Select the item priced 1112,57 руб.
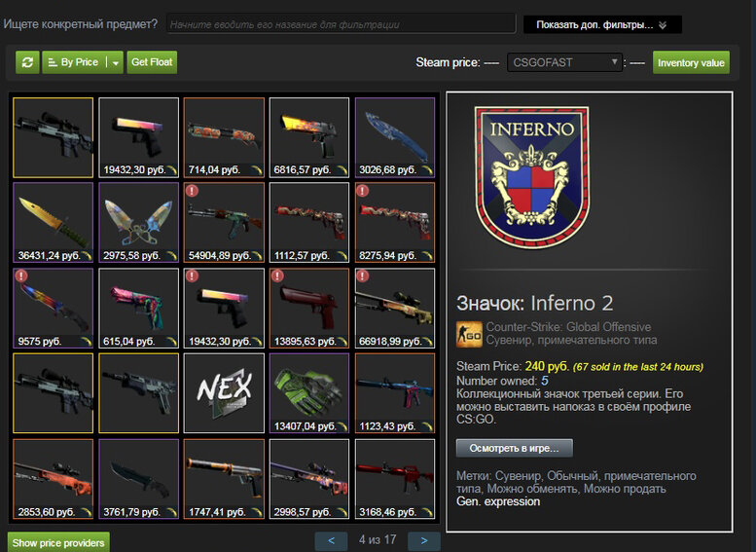Screen dimensions: 756x552 tap(309, 223)
